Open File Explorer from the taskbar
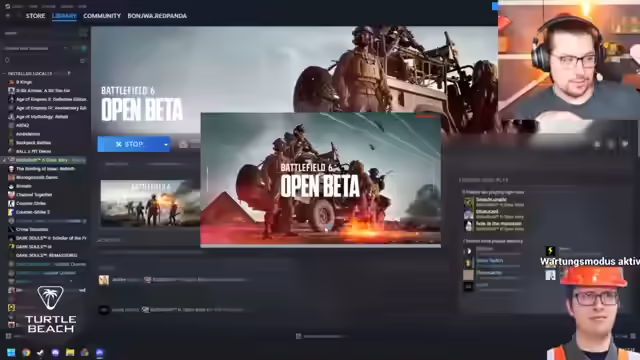Viewport: 640px width, 360px height. (x=70, y=352)
